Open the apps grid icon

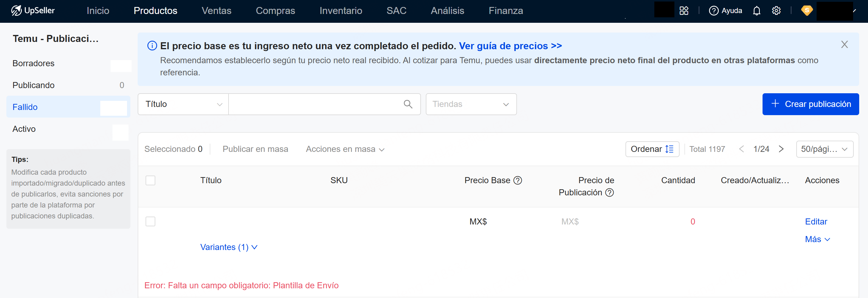click(x=684, y=11)
